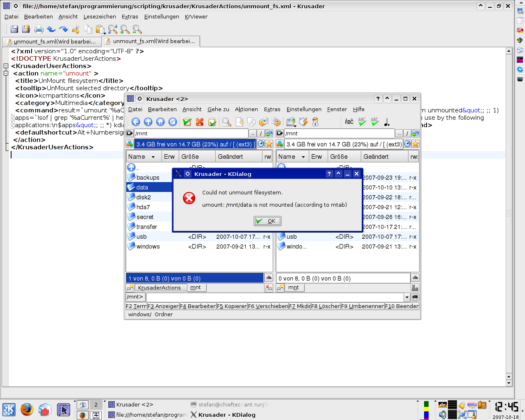Open the network connection globe icon

pyautogui.click(x=291, y=122)
